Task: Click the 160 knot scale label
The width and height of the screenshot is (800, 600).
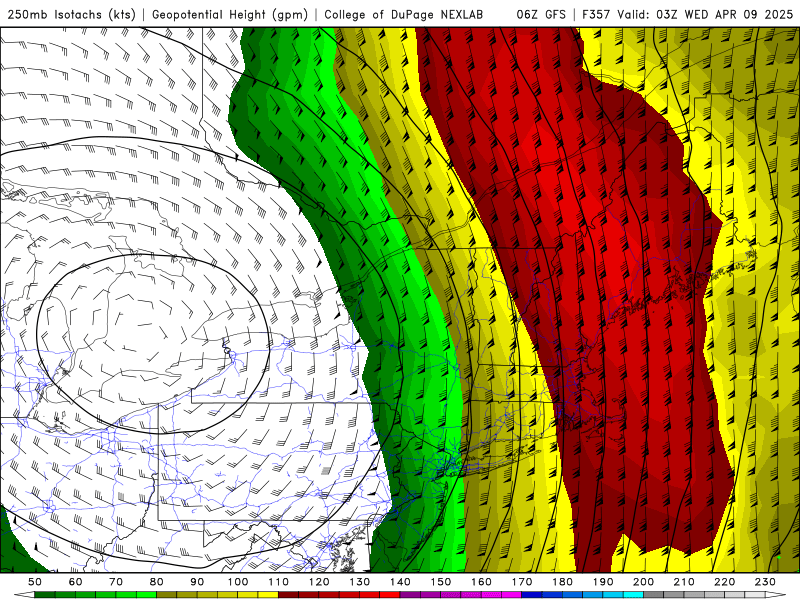Action: (481, 582)
